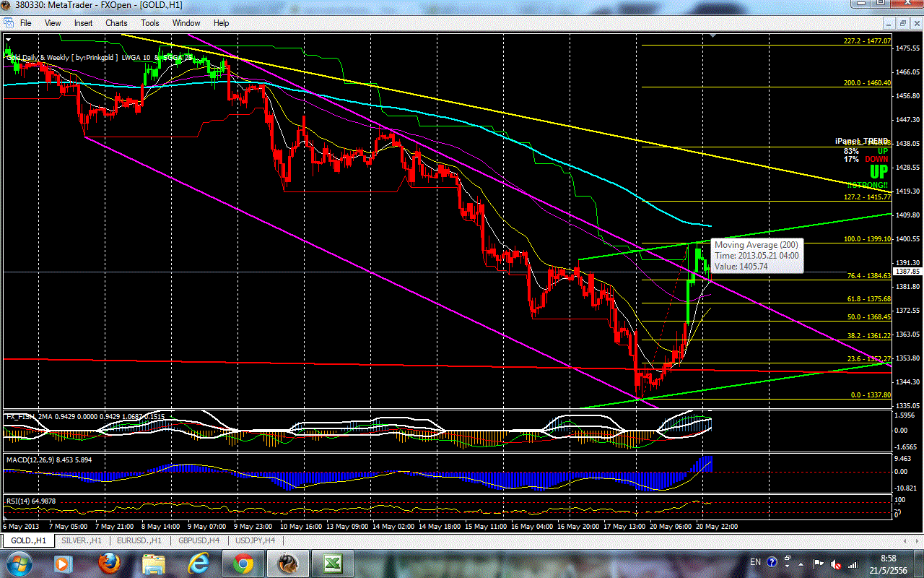Screen dimensions: 924x578
Task: Click the 127.2 - 1415.77 Fibonacci label
Action: [867, 197]
